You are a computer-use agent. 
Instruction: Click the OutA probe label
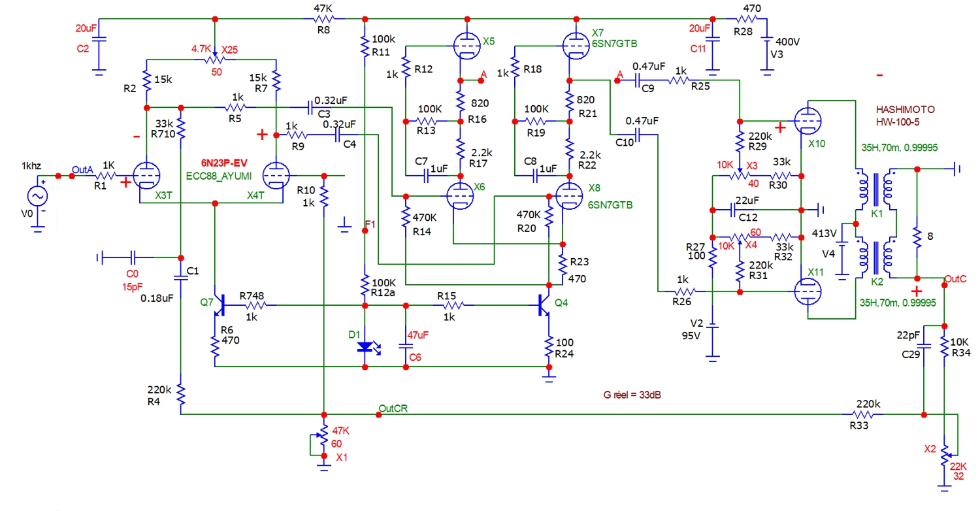pos(83,170)
